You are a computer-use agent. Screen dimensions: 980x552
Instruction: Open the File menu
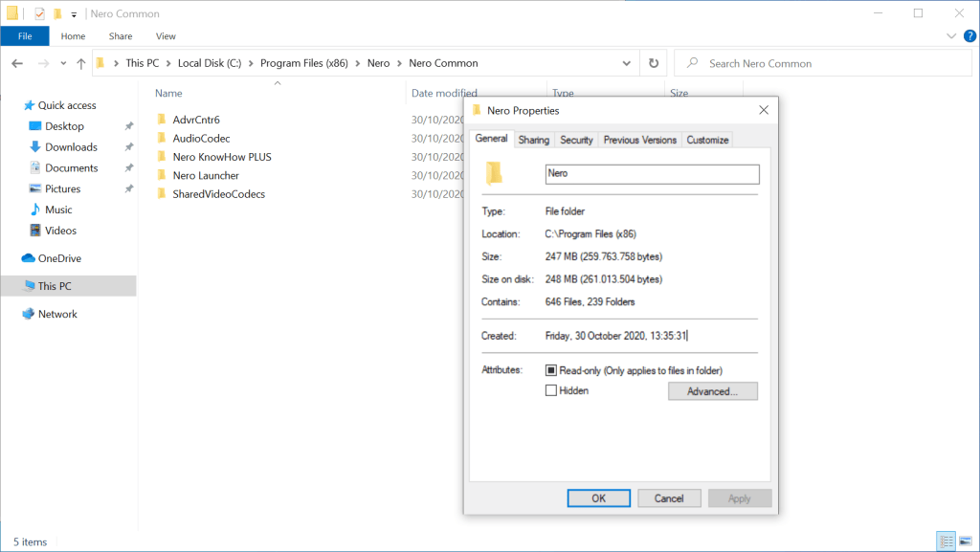[x=25, y=36]
